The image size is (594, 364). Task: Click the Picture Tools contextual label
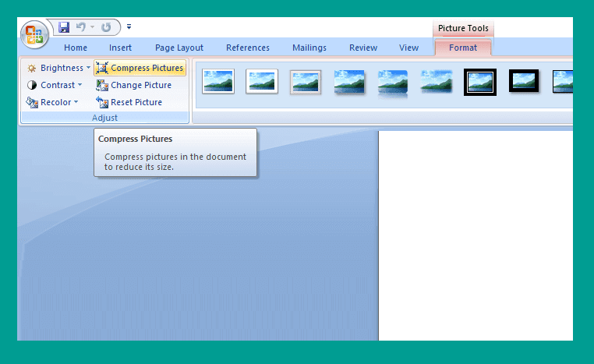(x=463, y=28)
